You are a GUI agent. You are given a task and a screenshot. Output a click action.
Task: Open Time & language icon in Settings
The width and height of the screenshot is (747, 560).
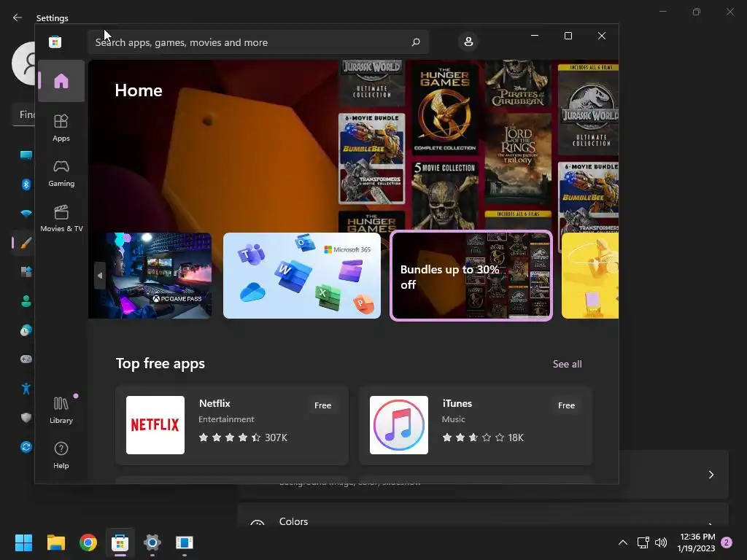pyautogui.click(x=26, y=330)
